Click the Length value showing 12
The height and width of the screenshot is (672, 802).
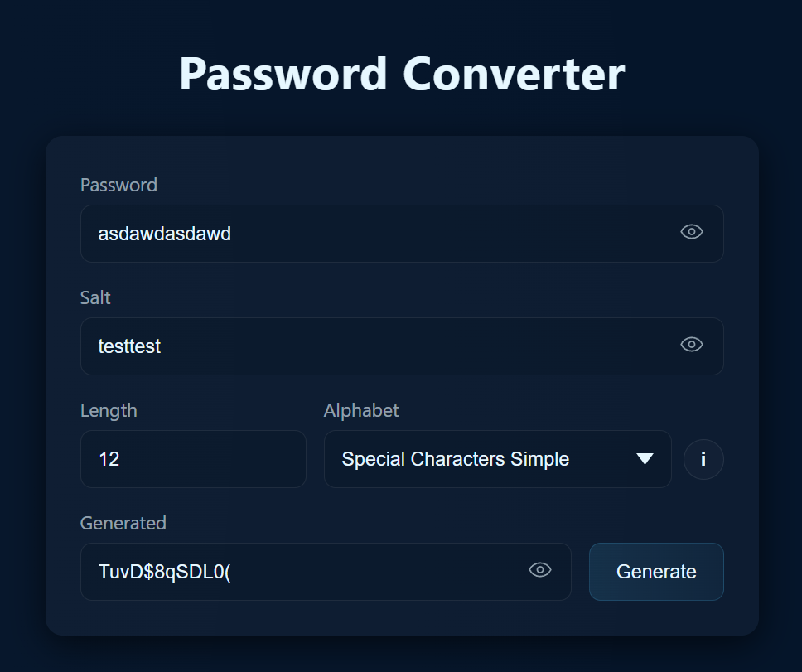coord(193,459)
